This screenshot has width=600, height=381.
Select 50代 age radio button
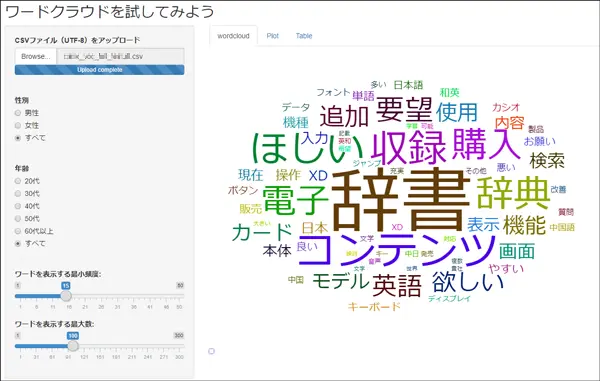(18, 218)
